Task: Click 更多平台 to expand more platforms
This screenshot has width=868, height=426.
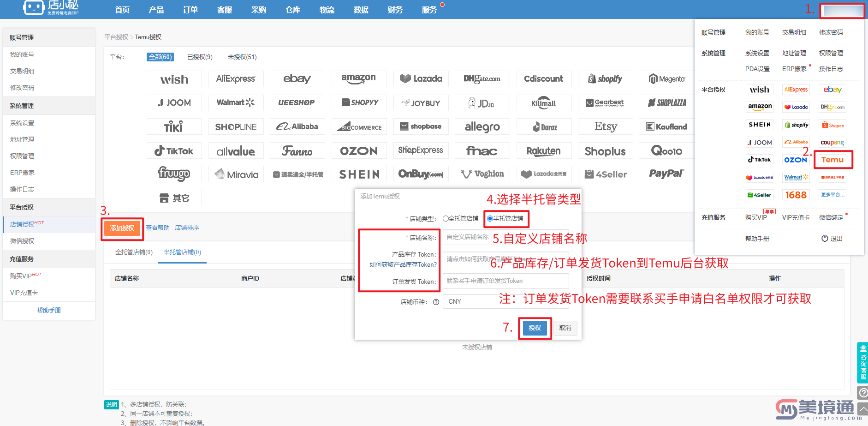Action: click(832, 195)
